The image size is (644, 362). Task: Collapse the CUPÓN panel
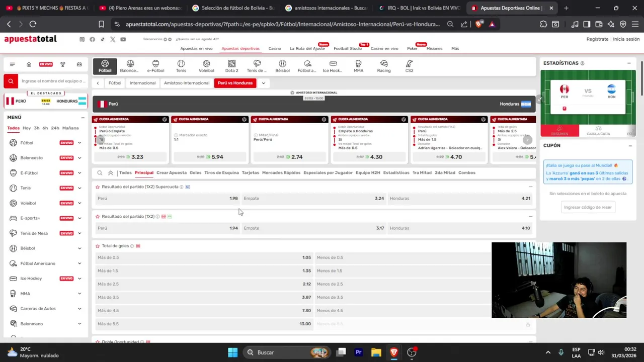click(x=630, y=146)
